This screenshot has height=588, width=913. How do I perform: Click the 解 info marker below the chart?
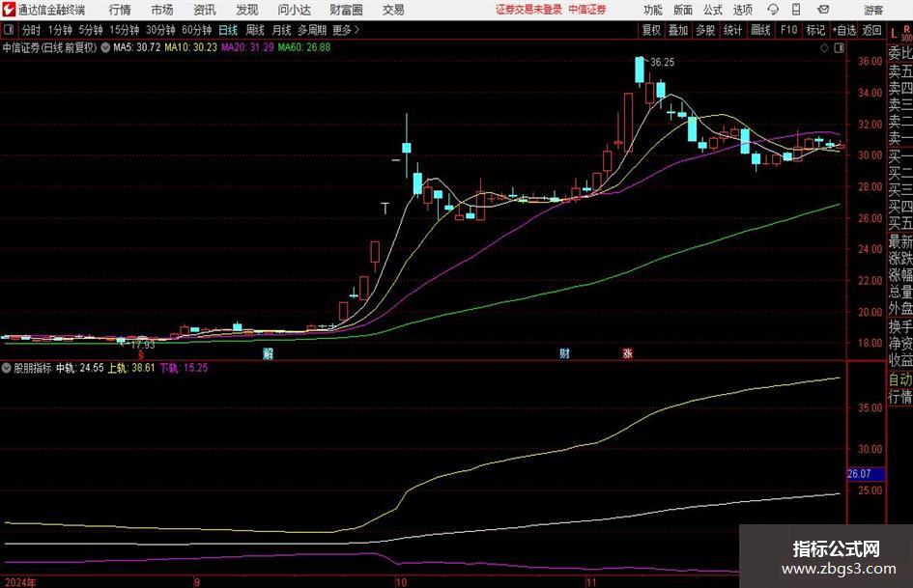[268, 353]
